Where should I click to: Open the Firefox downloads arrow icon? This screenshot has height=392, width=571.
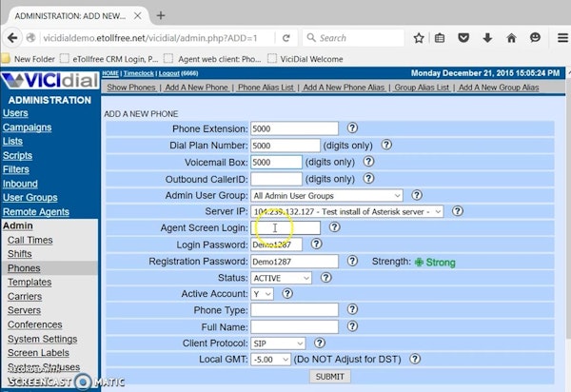coord(488,38)
